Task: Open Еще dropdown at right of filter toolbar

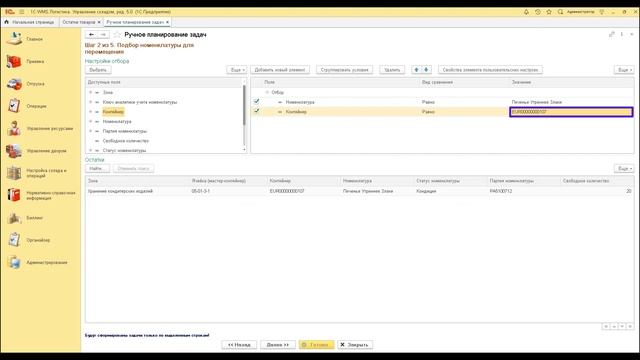Action: tap(624, 70)
